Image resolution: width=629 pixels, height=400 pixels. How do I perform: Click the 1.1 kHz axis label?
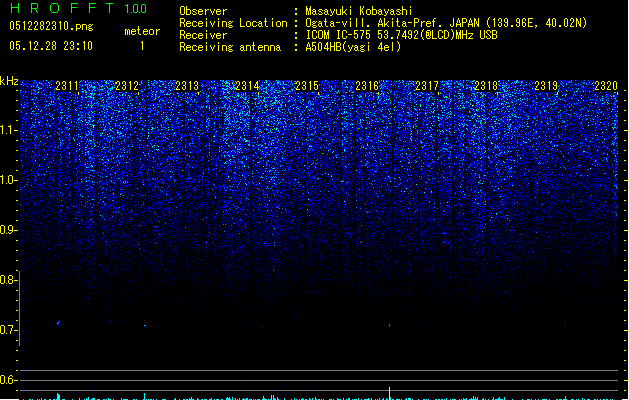point(9,130)
